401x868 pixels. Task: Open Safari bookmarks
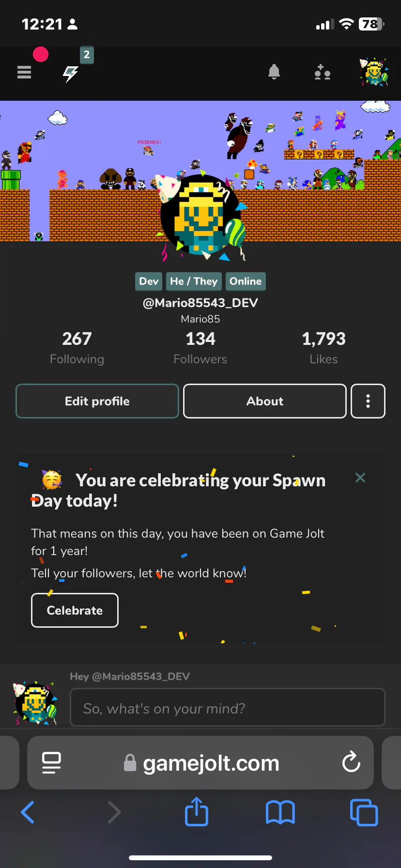tap(280, 812)
